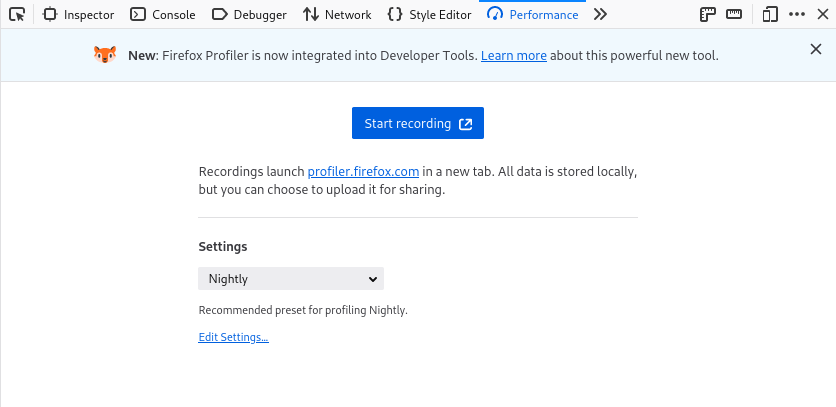Click the fox icon in the banner

click(x=105, y=55)
